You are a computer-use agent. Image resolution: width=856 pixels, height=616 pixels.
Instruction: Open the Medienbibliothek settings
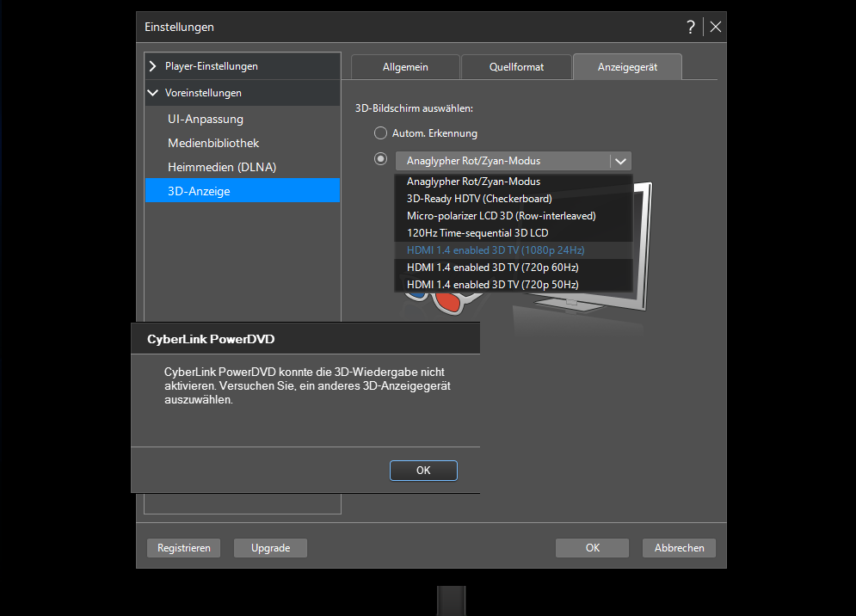(243, 143)
